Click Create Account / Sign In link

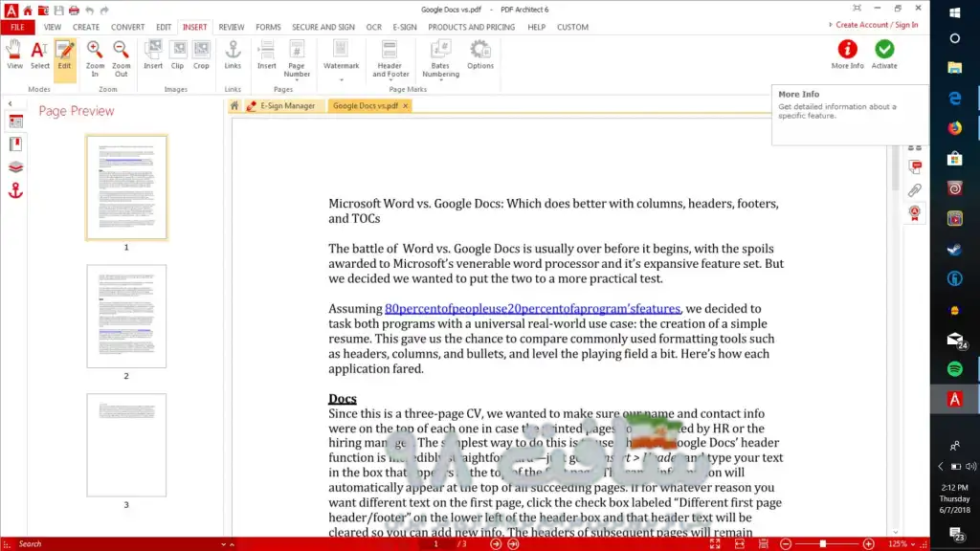pyautogui.click(x=877, y=25)
